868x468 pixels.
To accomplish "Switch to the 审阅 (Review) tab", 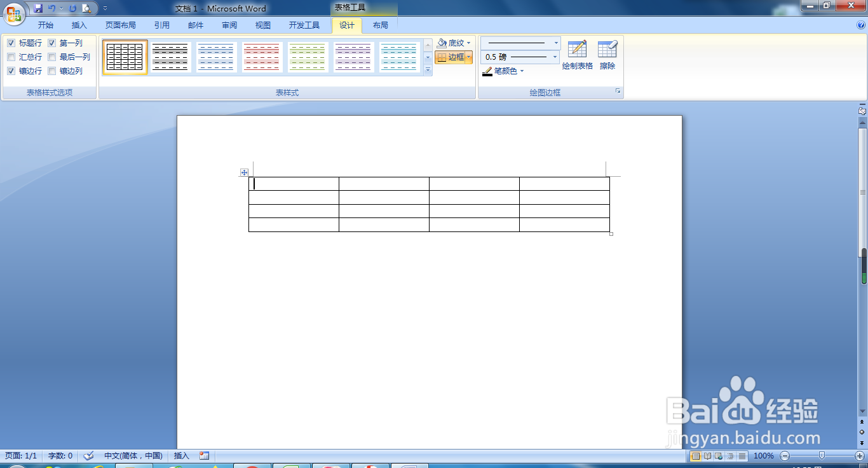I will [229, 25].
